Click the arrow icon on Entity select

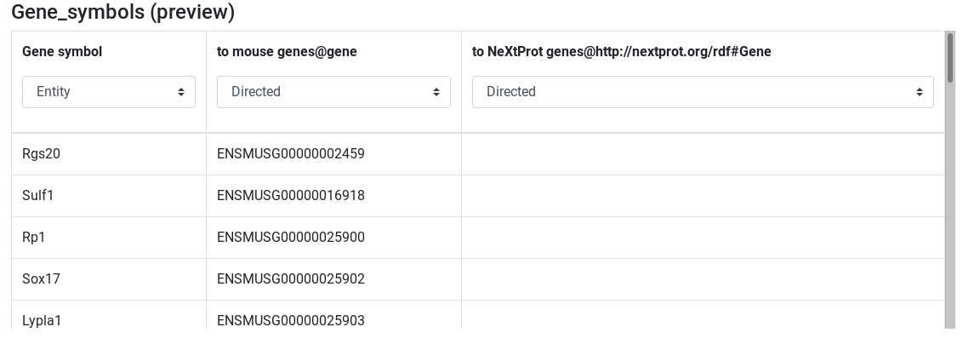coord(180,92)
